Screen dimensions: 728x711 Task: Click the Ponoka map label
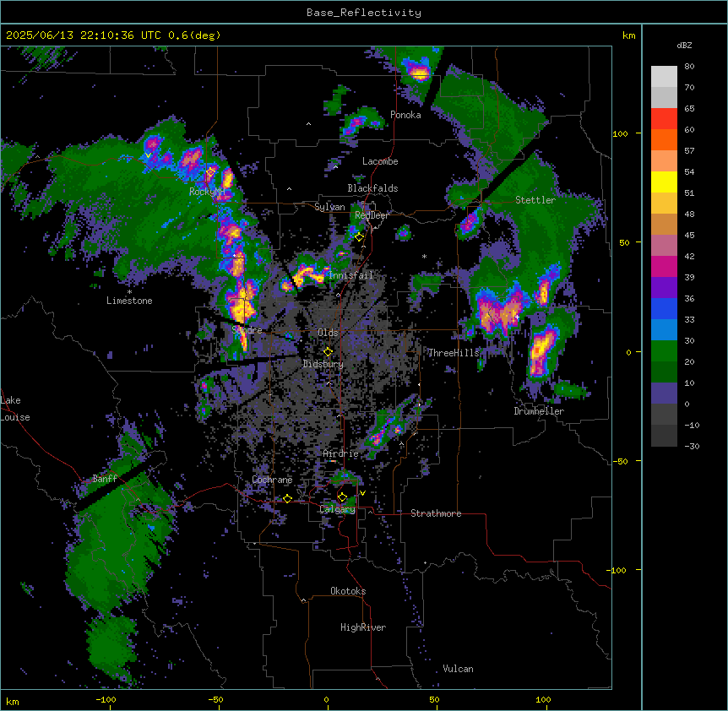point(405,115)
